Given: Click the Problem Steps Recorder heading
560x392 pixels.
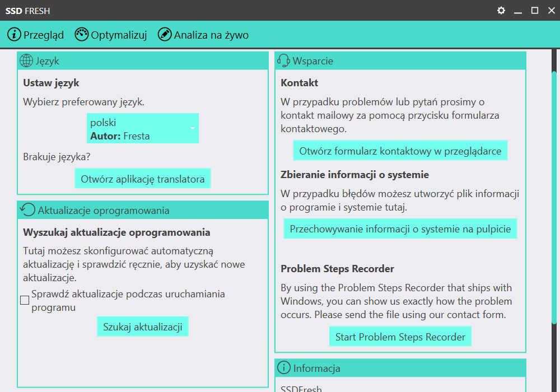Looking at the screenshot, I should [x=337, y=268].
